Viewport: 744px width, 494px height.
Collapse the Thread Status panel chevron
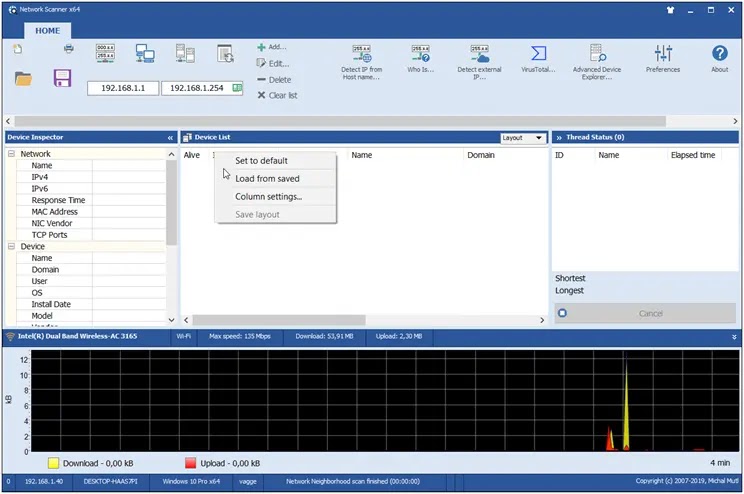pyautogui.click(x=559, y=138)
